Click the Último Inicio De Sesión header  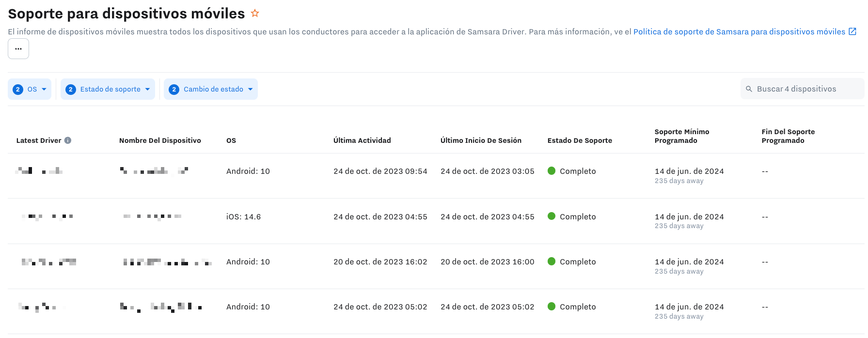tap(481, 140)
